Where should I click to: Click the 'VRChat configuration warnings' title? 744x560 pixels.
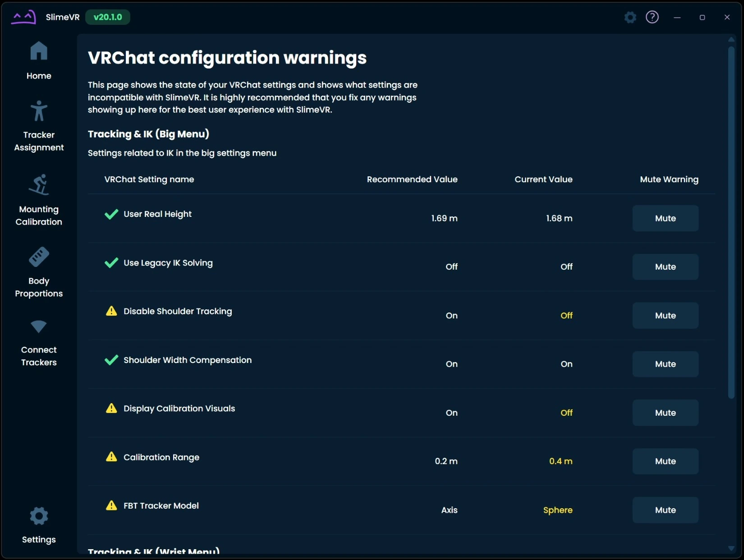(227, 58)
